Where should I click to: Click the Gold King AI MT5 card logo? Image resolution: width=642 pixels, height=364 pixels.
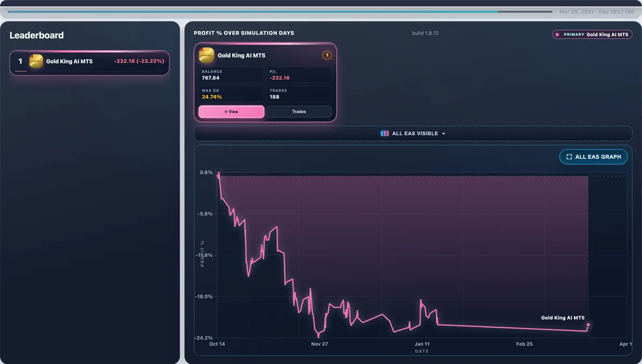pyautogui.click(x=206, y=55)
